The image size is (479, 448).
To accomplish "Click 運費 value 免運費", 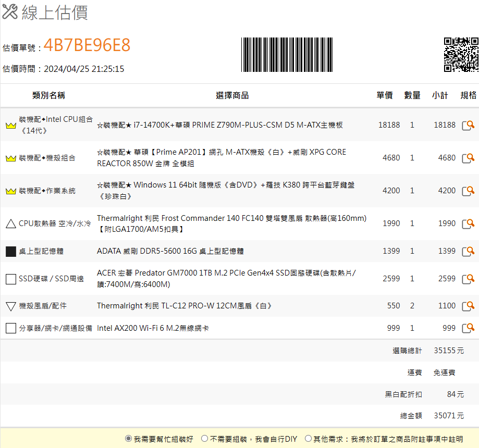I will tap(445, 372).
